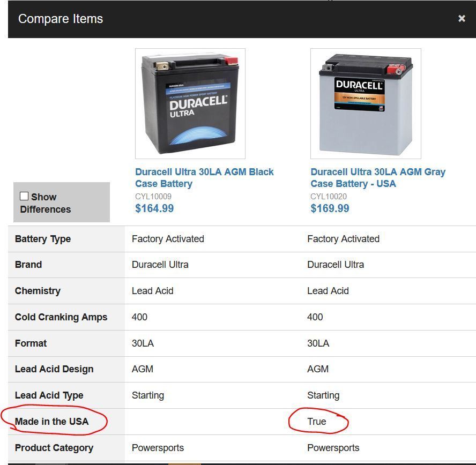Click the Chemistry row label
The height and width of the screenshot is (465, 476).
click(38, 291)
